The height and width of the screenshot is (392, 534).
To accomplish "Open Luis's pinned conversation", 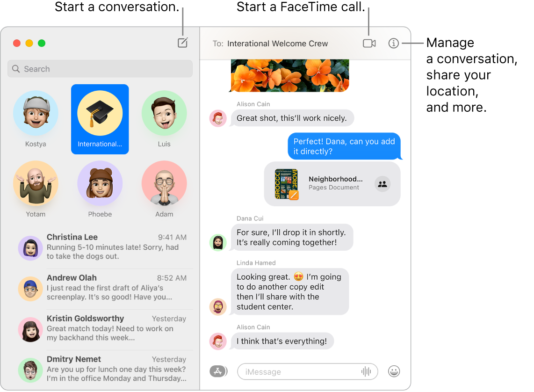I will pos(164,113).
